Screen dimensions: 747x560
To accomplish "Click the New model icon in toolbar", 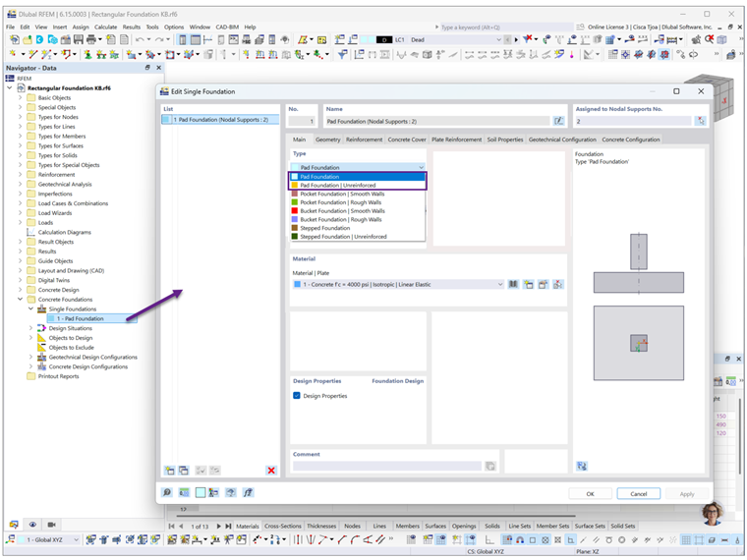I will tap(15, 39).
